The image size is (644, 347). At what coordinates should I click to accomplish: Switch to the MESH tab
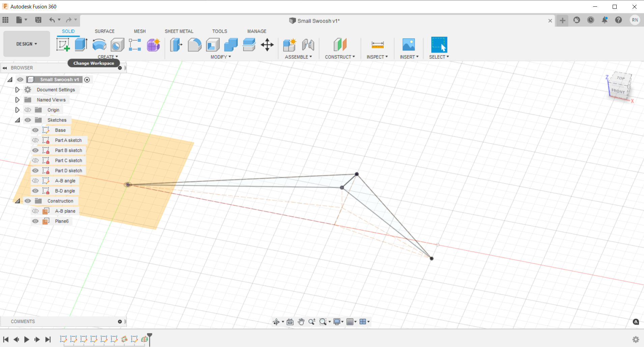click(140, 31)
